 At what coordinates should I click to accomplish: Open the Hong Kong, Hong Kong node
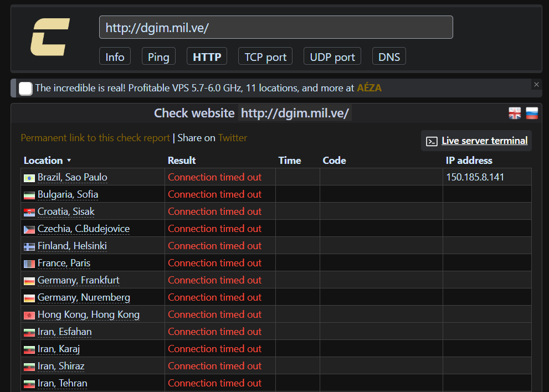click(x=89, y=314)
